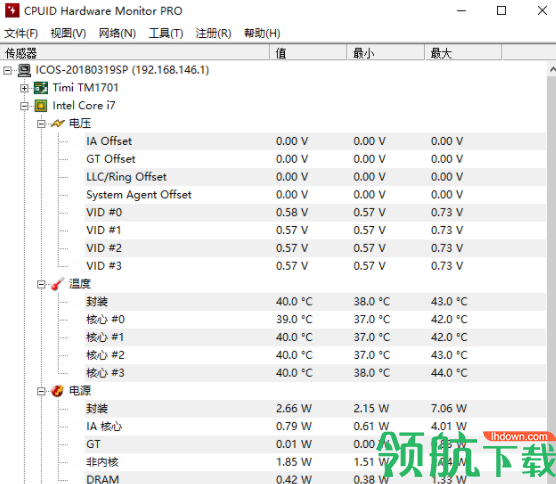Collapse the ICOS-20180319SP root node
The width and height of the screenshot is (556, 484).
pyautogui.click(x=7, y=71)
